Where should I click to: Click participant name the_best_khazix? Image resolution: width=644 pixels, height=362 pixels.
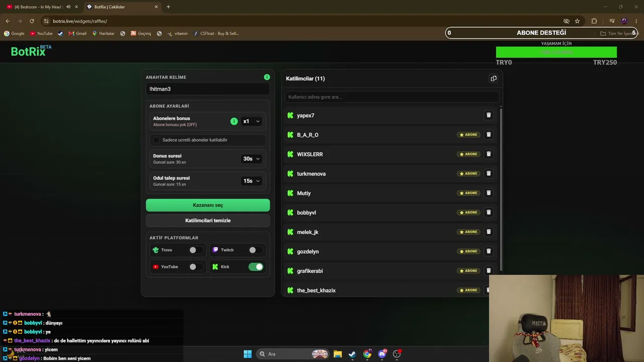coord(316,290)
